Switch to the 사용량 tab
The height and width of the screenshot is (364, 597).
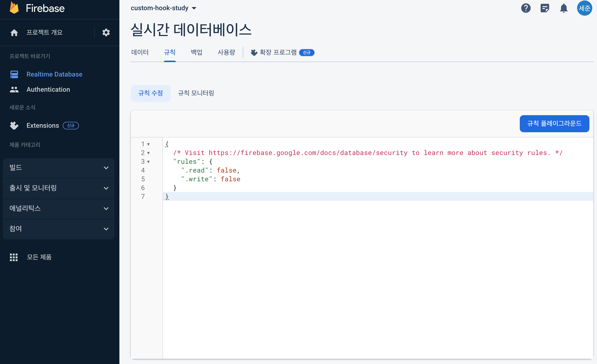[226, 52]
